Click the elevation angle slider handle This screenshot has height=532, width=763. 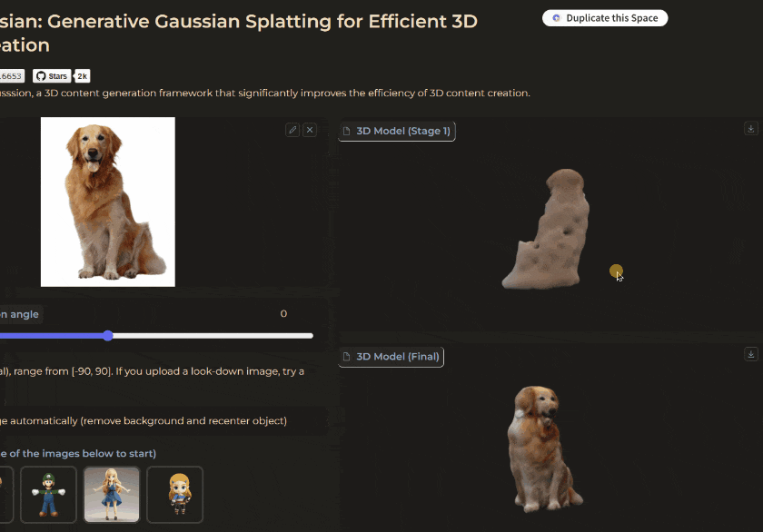tap(108, 336)
